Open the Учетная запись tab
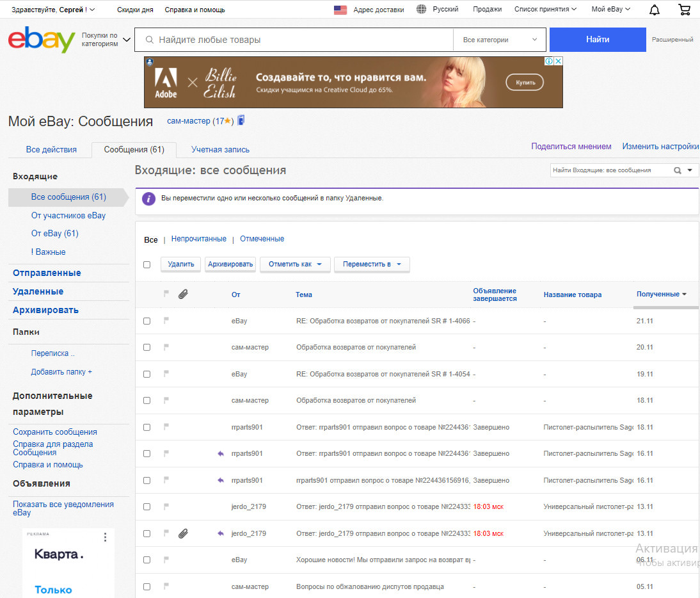This screenshot has width=700, height=598. [220, 150]
